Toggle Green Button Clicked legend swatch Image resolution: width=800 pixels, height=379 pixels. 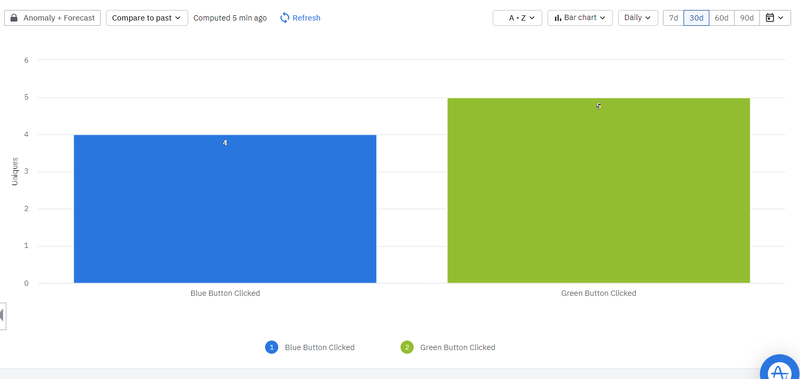[x=407, y=347]
